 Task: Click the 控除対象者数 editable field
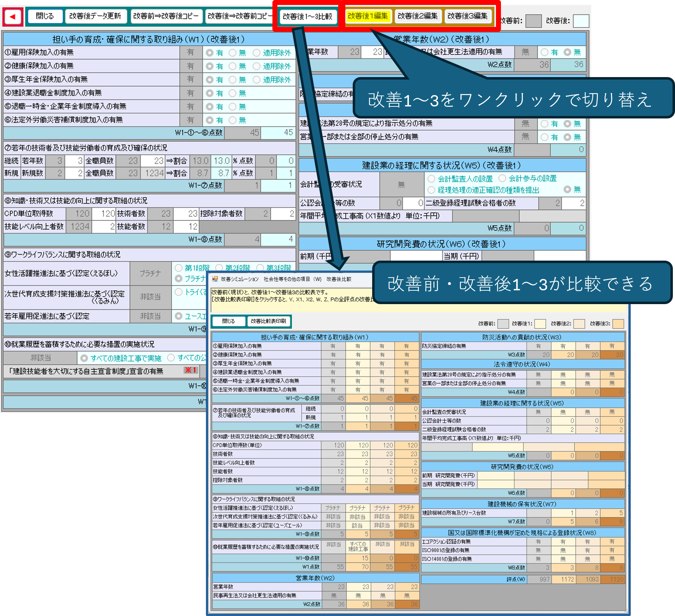283,213
